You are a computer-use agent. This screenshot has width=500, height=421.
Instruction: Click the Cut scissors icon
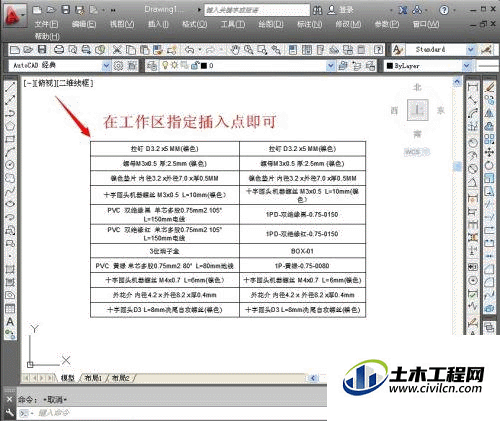point(117,50)
